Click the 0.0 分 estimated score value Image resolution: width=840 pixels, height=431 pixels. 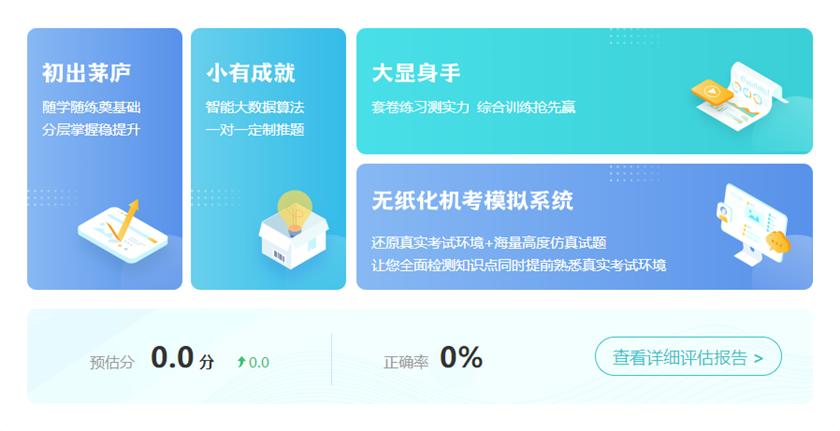181,358
